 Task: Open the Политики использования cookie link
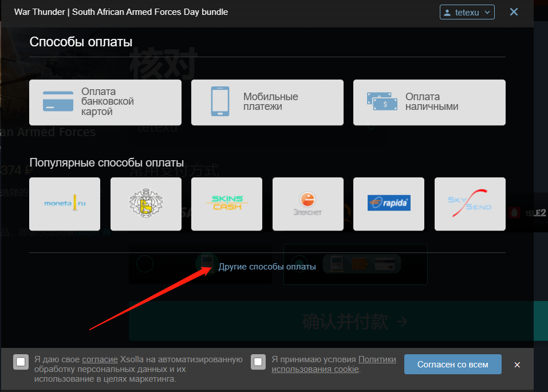coord(334,365)
